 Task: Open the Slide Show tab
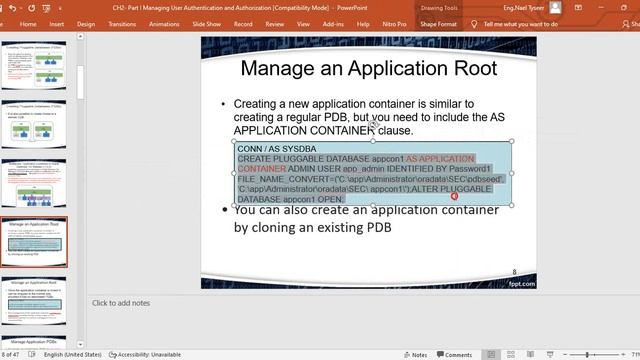pyautogui.click(x=207, y=24)
